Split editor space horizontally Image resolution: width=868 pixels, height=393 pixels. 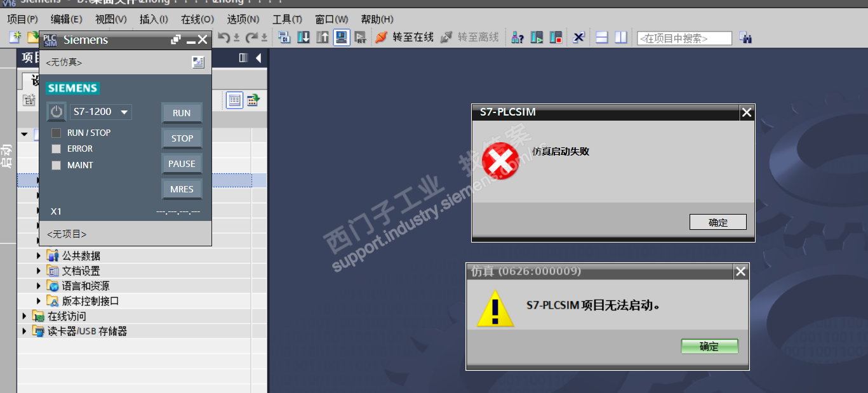pos(602,37)
